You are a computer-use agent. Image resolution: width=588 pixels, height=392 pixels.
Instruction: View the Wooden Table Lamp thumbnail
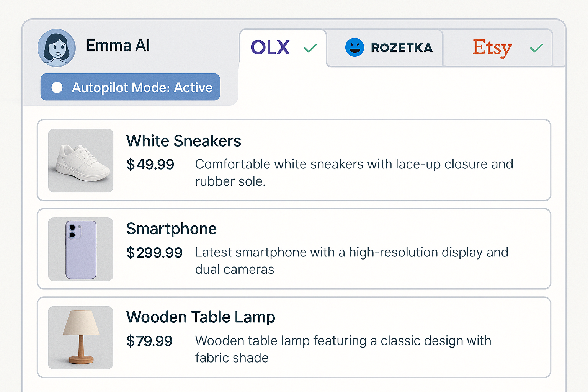[81, 337]
